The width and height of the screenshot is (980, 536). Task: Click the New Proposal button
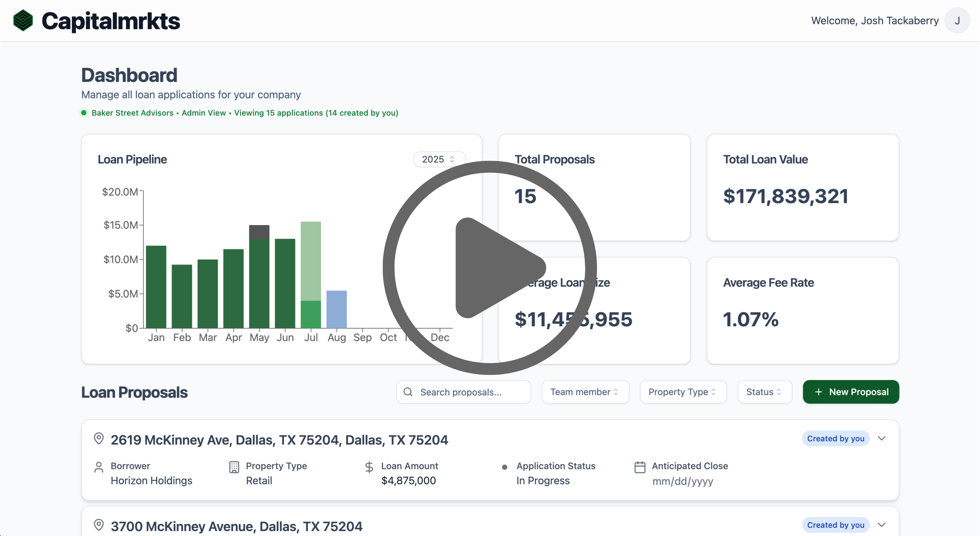pyautogui.click(x=851, y=392)
